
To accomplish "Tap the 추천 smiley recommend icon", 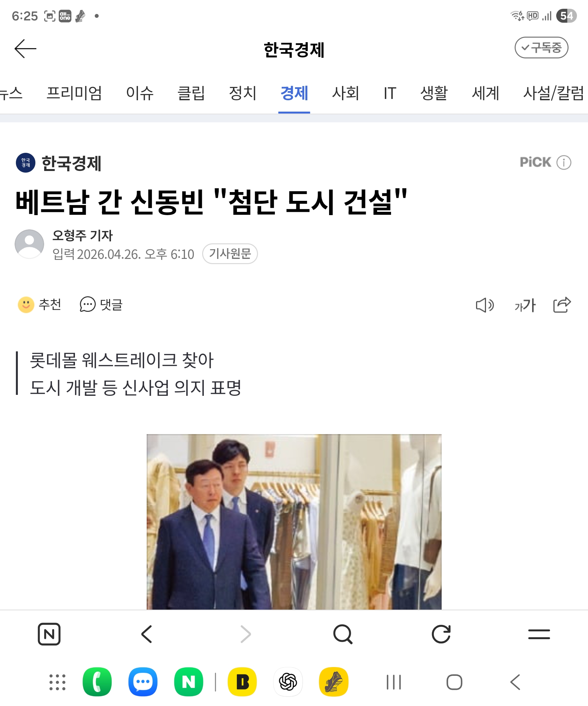I will [x=26, y=305].
